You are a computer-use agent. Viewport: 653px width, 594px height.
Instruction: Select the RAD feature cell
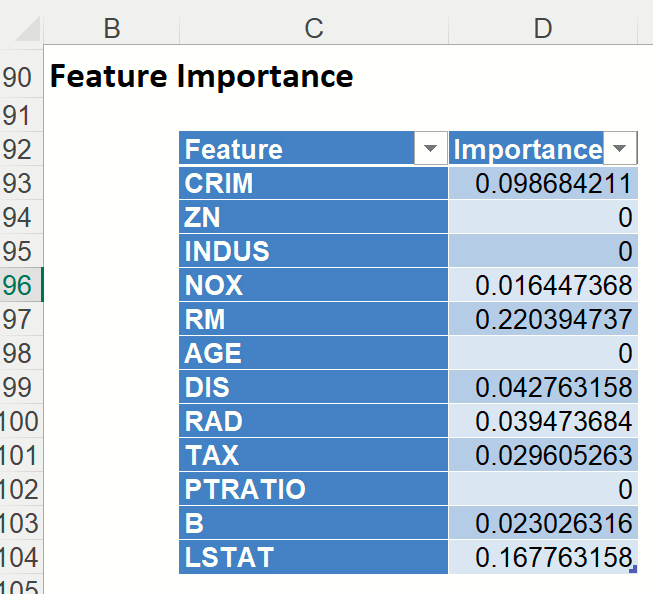[x=314, y=422]
